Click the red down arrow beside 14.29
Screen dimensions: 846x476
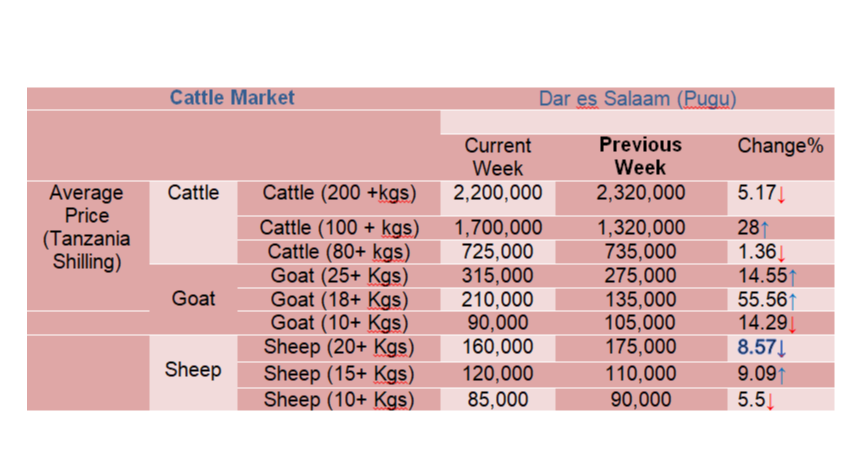pos(792,324)
